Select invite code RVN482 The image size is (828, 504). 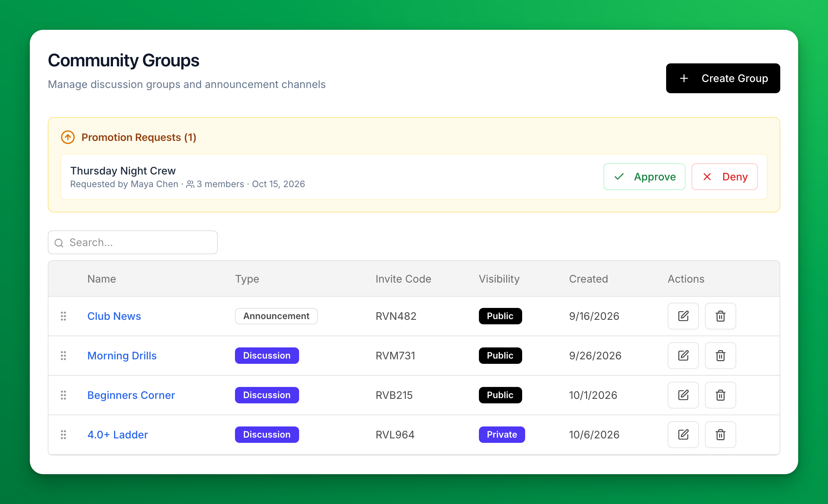(396, 316)
